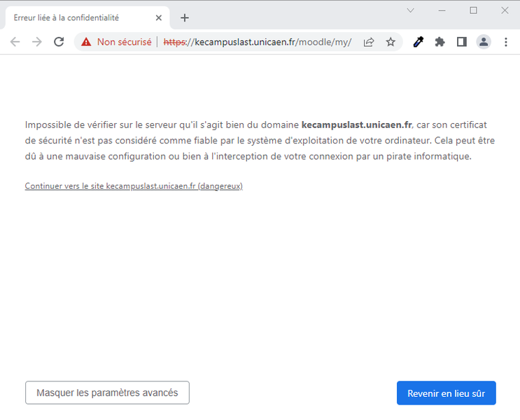Open a new tab with the plus button
The width and height of the screenshot is (520, 420).
(185, 17)
